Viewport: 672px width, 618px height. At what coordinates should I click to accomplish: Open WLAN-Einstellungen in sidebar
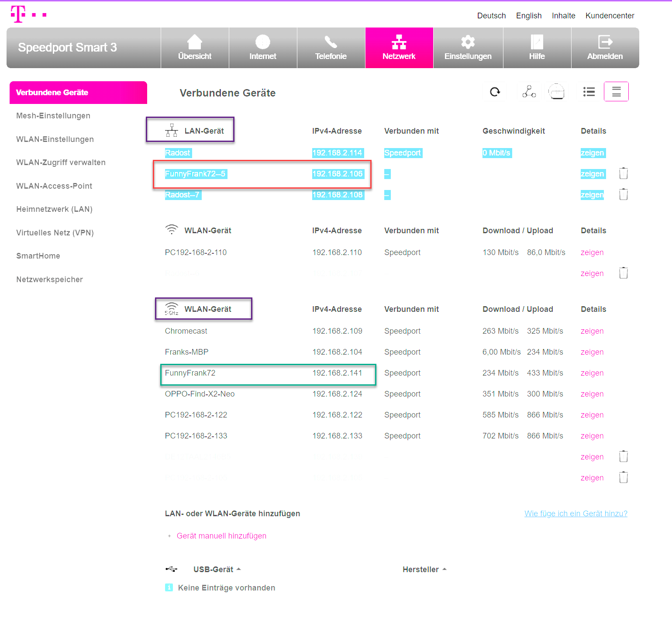(55, 139)
